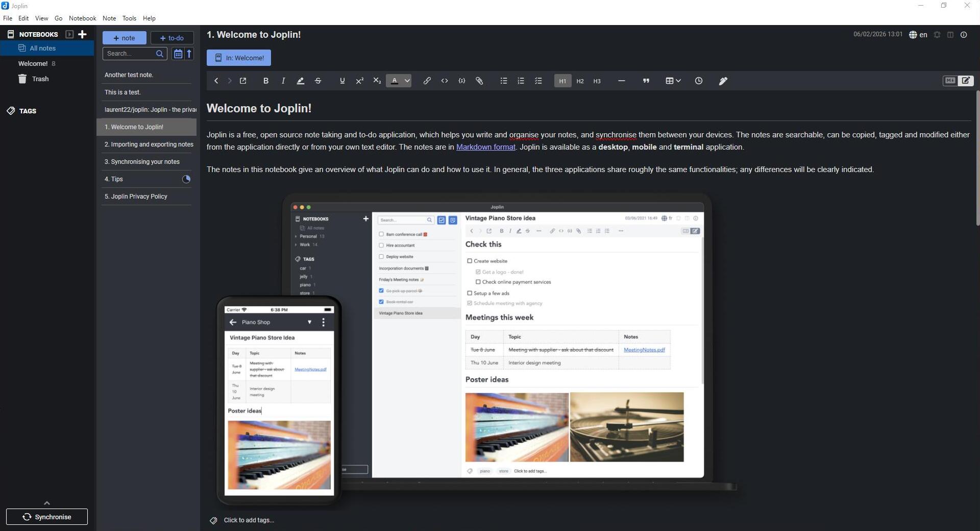Open note properties info icon
This screenshot has height=531, width=980.
pos(964,35)
